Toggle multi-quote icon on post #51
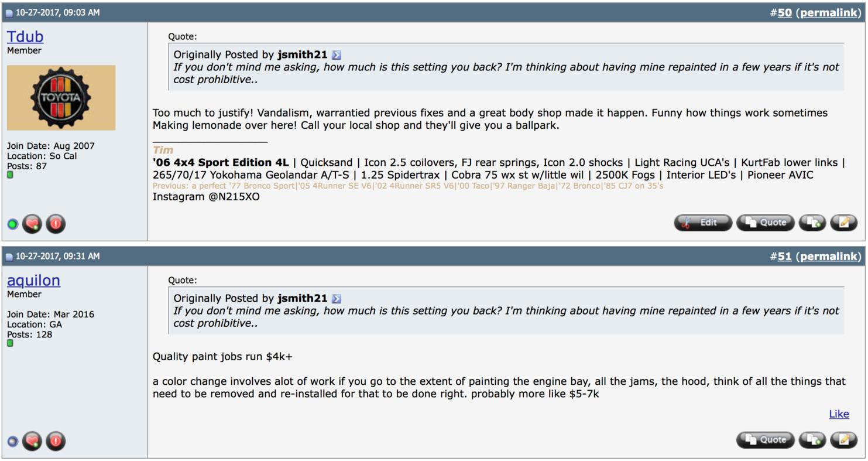This screenshot has height=461, width=868. point(812,440)
